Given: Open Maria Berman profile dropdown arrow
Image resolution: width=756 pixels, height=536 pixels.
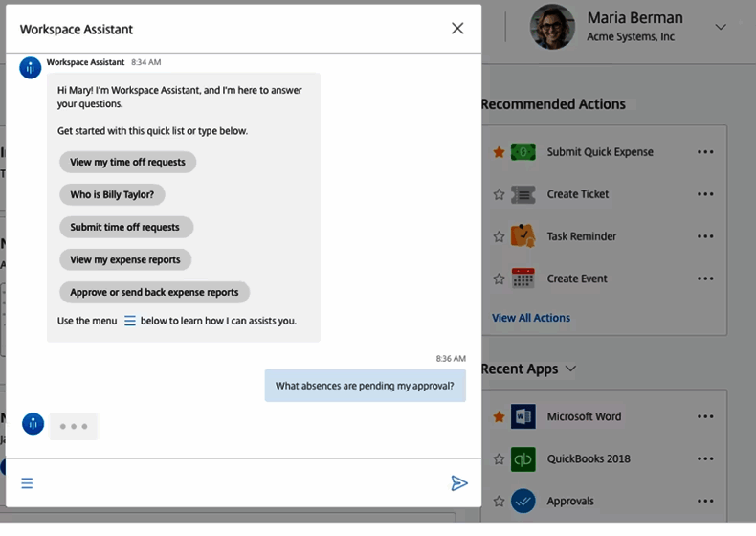Looking at the screenshot, I should [x=721, y=27].
